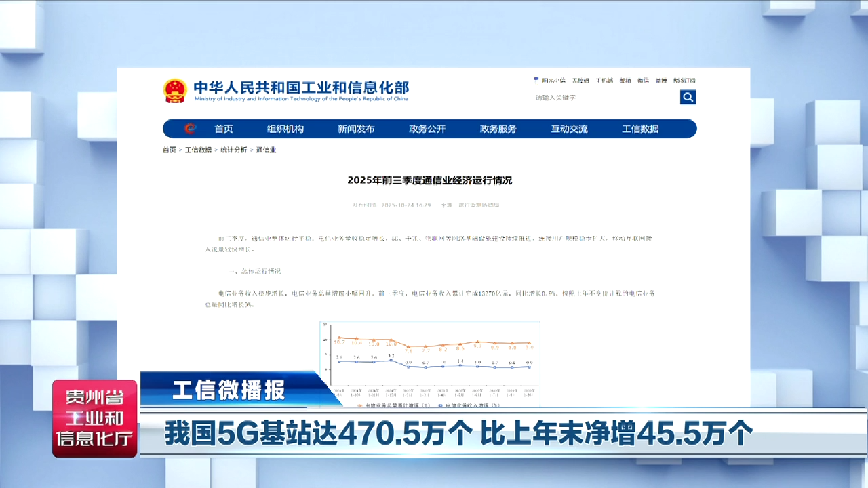Select 互动交流 in the navigation bar
This screenshot has height=488, width=868.
click(569, 129)
